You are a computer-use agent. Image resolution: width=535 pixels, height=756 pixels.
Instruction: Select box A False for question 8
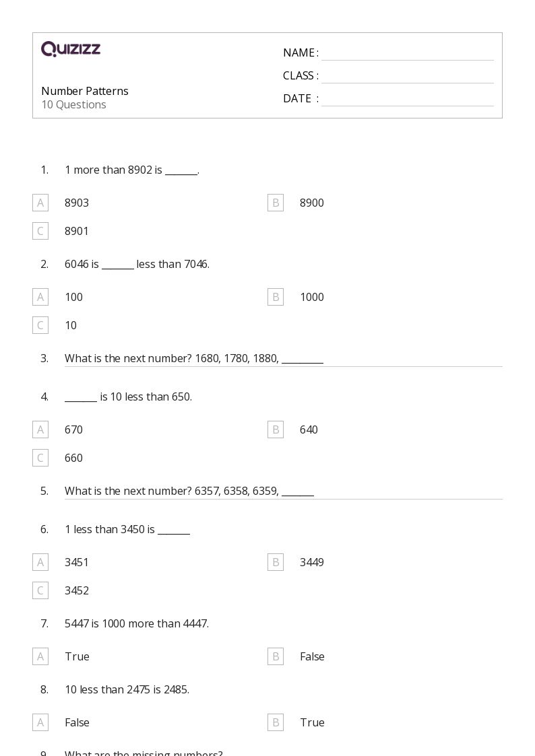(40, 723)
